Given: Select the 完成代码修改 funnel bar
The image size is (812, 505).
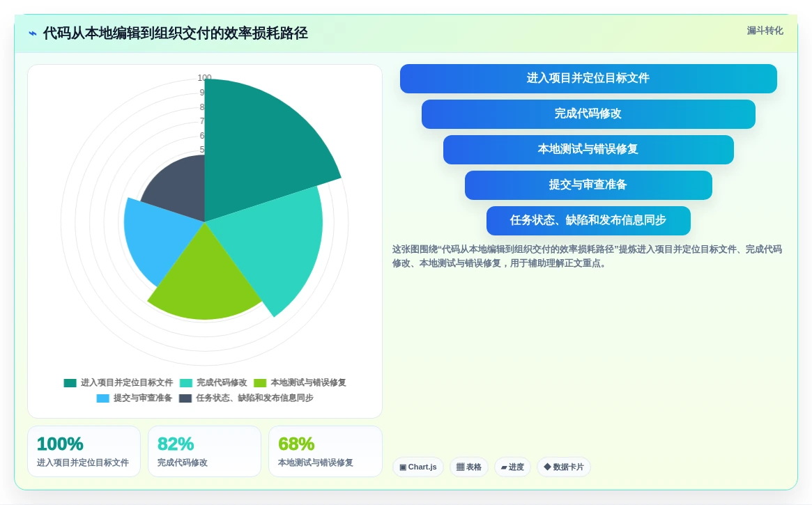Looking at the screenshot, I should coord(588,114).
